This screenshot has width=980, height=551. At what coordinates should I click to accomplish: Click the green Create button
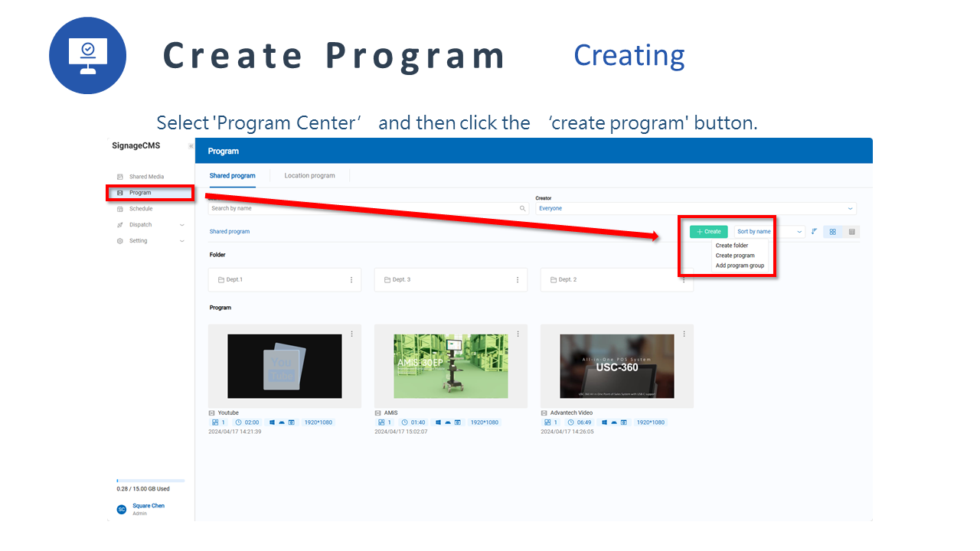[708, 232]
